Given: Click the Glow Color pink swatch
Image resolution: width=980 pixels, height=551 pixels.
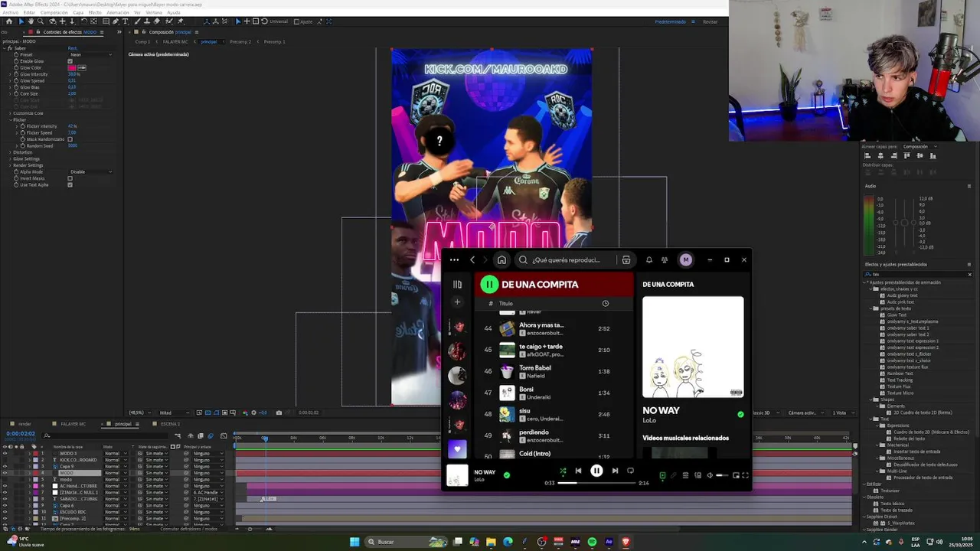Looking at the screenshot, I should (72, 67).
